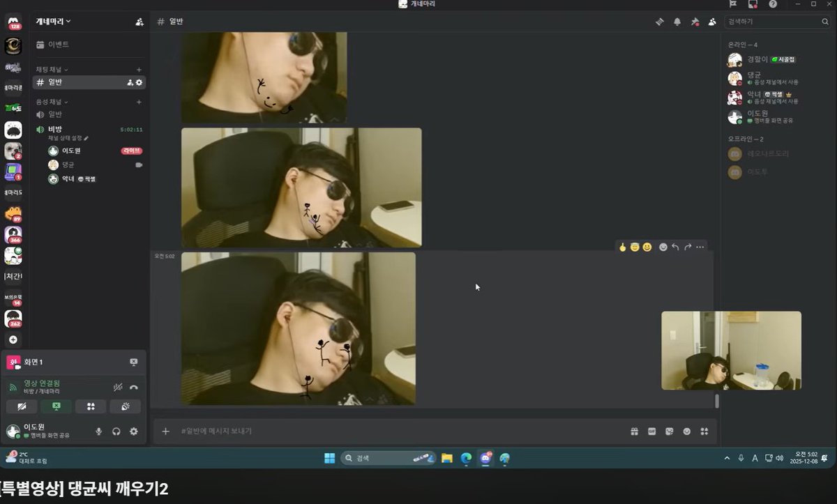This screenshot has height=504, width=837.
Task: Open the GIF picker
Action: (651, 432)
